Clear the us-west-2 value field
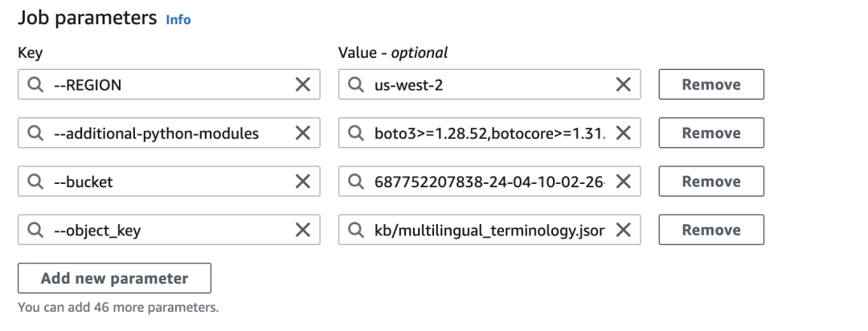The height and width of the screenshot is (331, 868). pyautogui.click(x=623, y=85)
